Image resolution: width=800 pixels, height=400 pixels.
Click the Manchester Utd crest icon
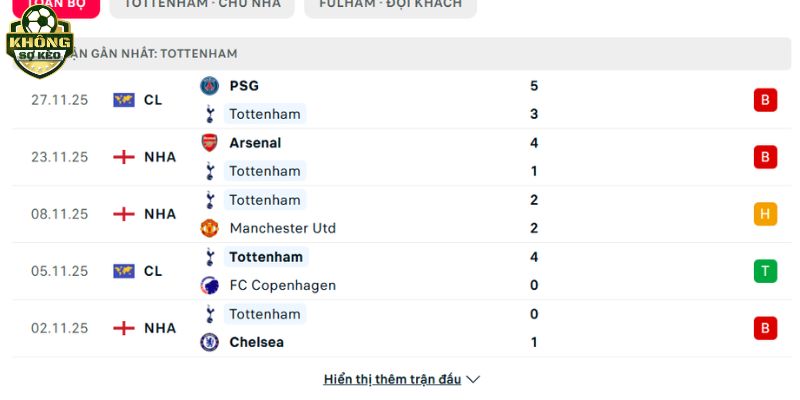pos(209,228)
